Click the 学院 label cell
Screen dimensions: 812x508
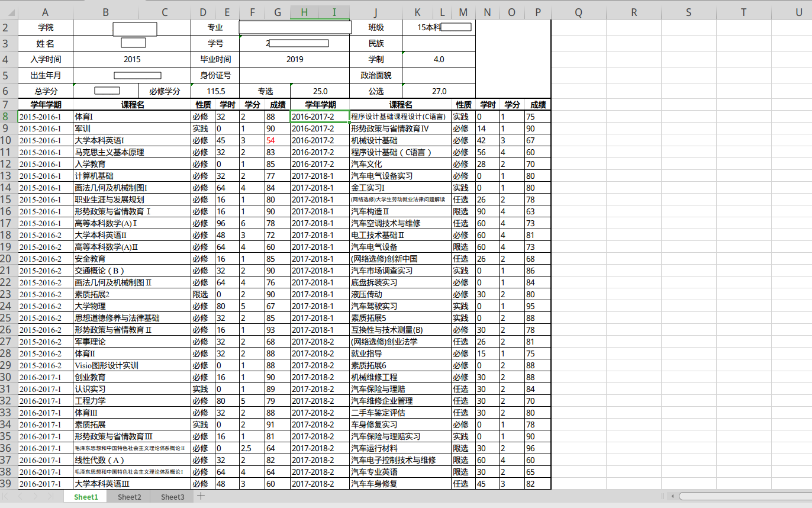[45, 27]
